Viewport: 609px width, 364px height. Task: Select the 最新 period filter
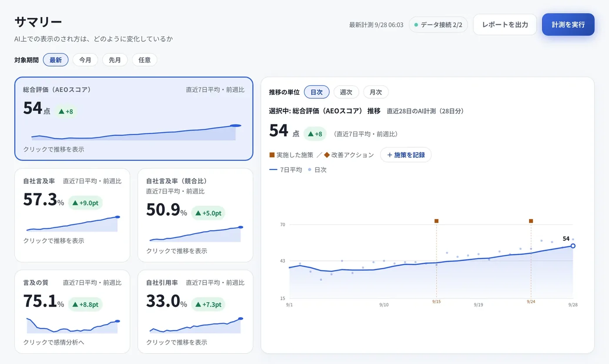pyautogui.click(x=56, y=60)
